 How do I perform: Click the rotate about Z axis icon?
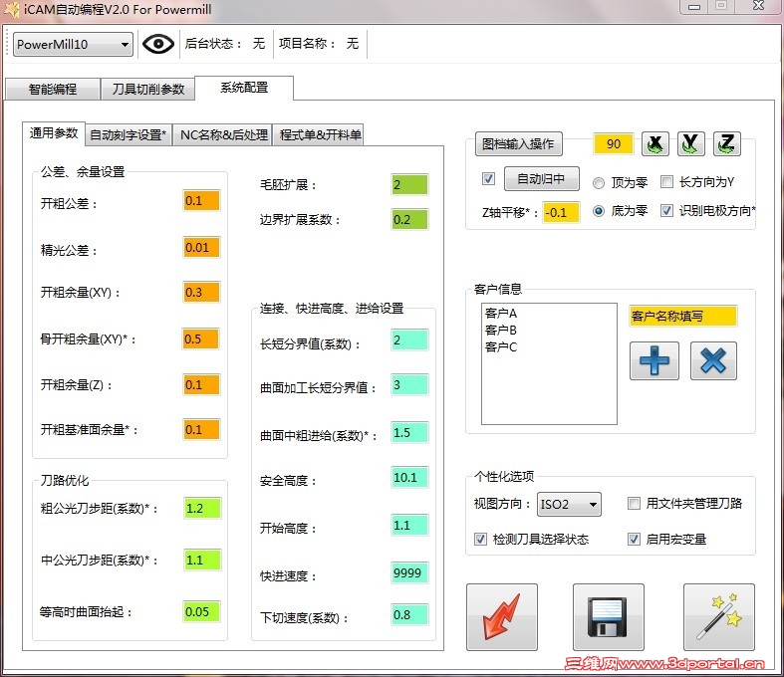click(x=726, y=144)
